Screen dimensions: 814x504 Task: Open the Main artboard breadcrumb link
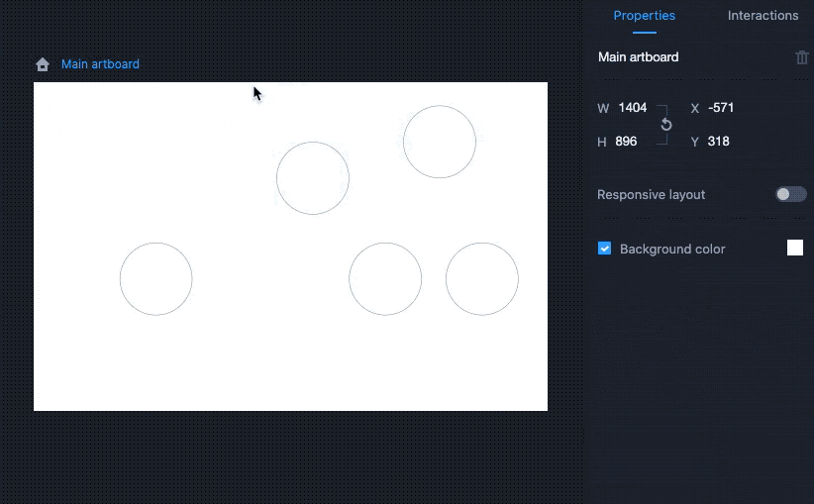[100, 63]
